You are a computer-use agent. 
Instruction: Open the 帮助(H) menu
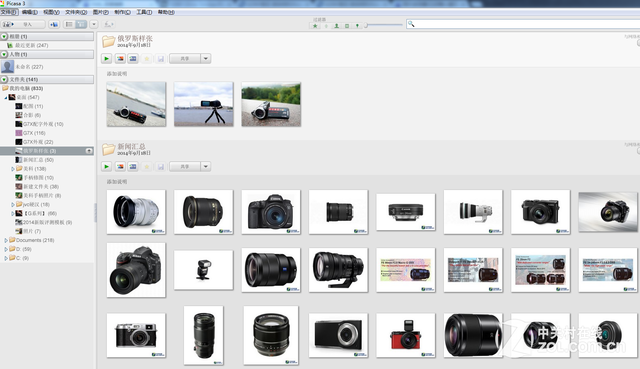point(166,12)
